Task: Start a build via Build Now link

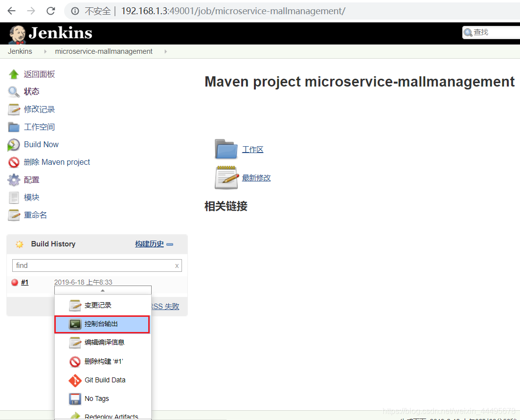Action: point(41,145)
